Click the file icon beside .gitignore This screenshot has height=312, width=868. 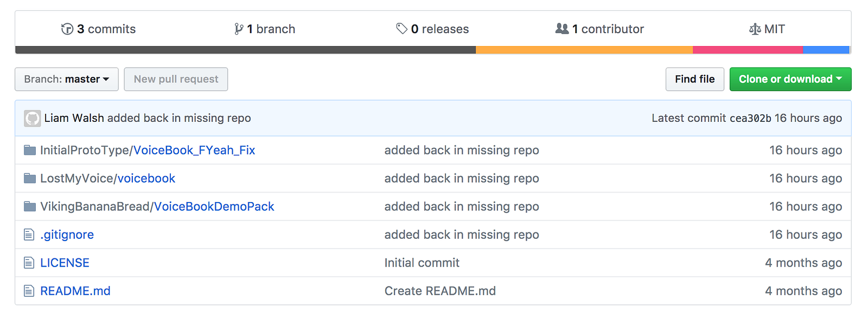(29, 235)
